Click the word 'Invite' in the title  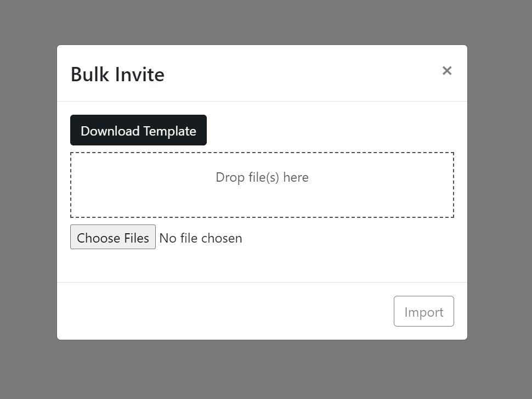139,75
